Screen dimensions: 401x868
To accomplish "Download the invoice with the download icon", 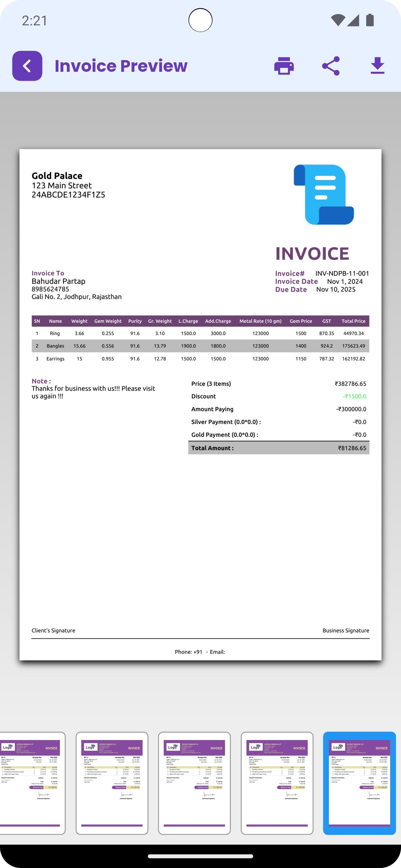I will (377, 66).
